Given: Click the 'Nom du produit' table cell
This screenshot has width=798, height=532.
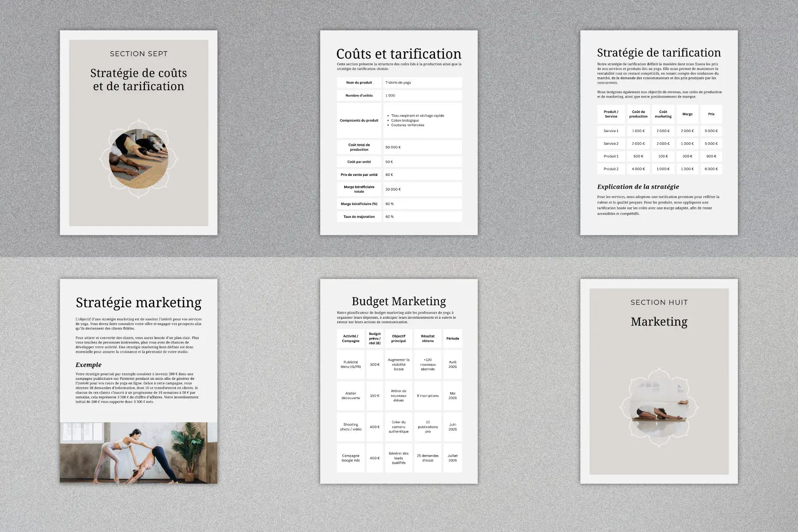Looking at the screenshot, I should (x=359, y=83).
